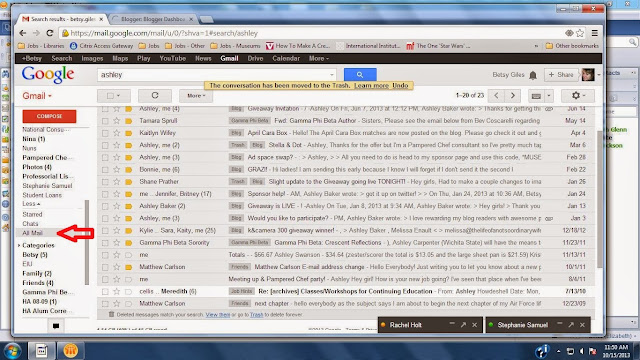Go to newer messages arrow
The image size is (640, 360).
(x=496, y=96)
